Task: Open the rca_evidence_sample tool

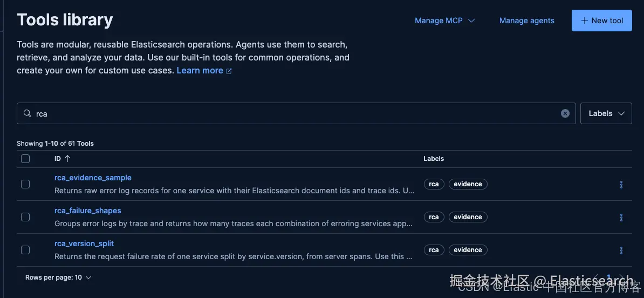Action: (93, 178)
